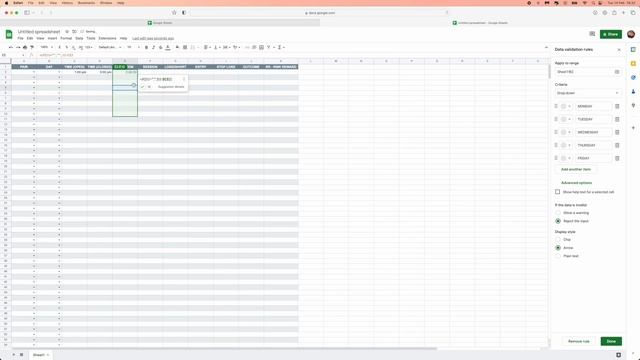The width and height of the screenshot is (640, 360).
Task: Select Reject the input option
Action: 558,221
